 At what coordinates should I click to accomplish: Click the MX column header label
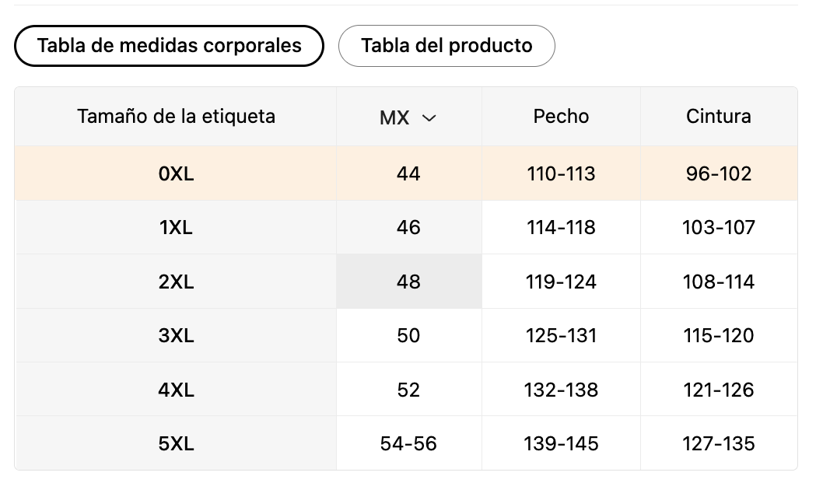click(x=394, y=117)
